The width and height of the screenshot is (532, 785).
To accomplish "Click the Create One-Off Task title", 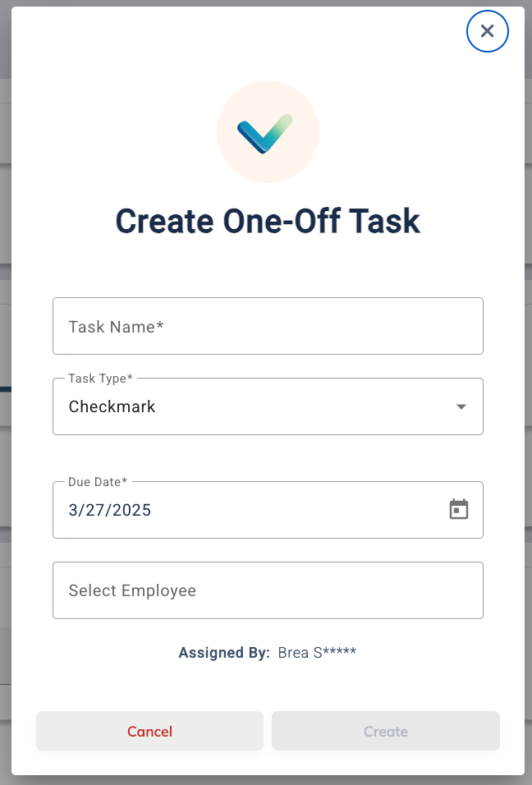I will pos(268,221).
